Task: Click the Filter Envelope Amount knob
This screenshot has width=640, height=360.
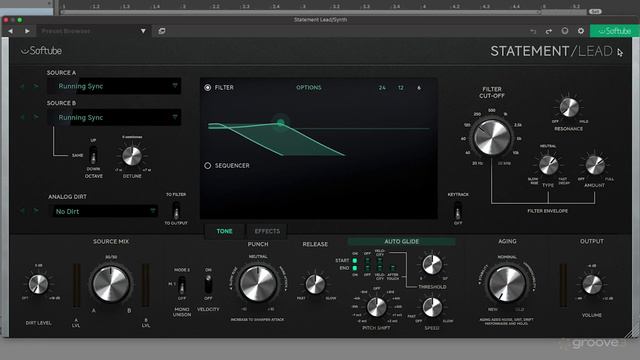Action: (x=595, y=164)
